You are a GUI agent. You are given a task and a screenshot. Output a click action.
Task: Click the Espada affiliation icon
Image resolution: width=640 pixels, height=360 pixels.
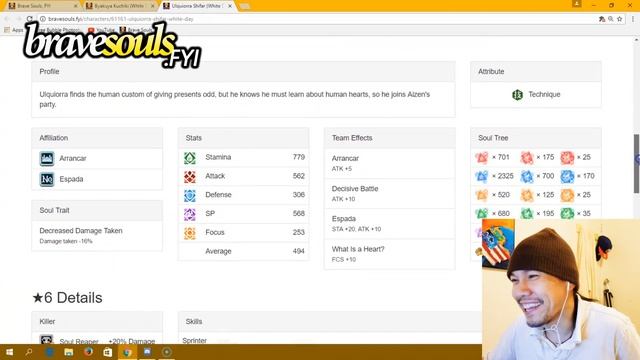47,179
